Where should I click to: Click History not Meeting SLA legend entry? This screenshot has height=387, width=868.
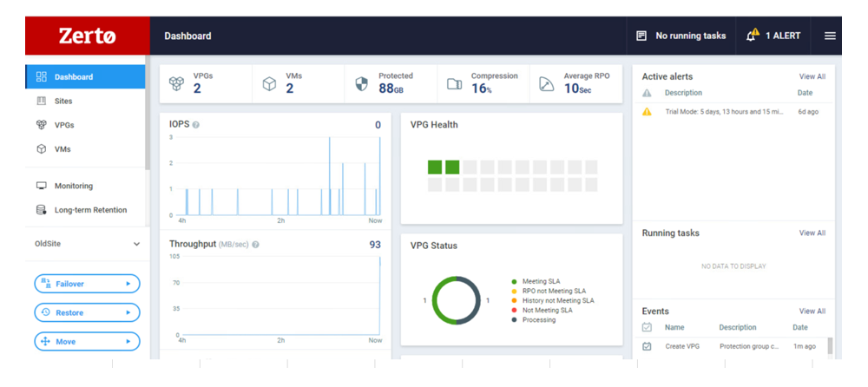[x=553, y=300]
